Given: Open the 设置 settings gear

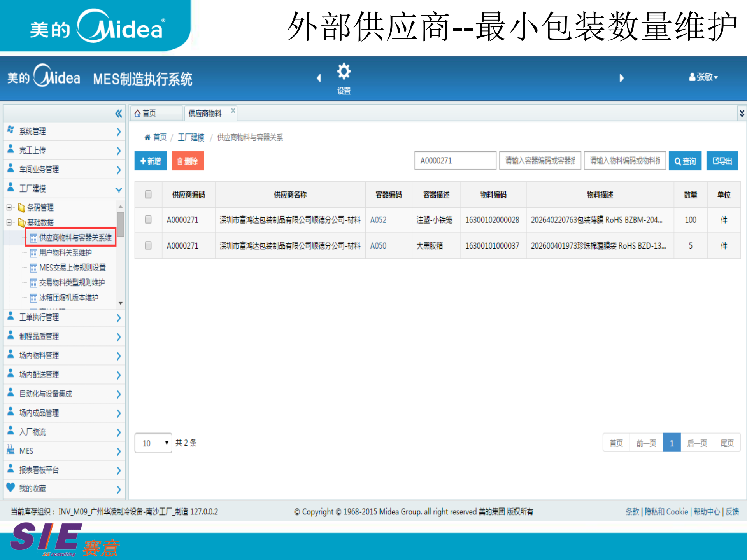Looking at the screenshot, I should tap(344, 76).
